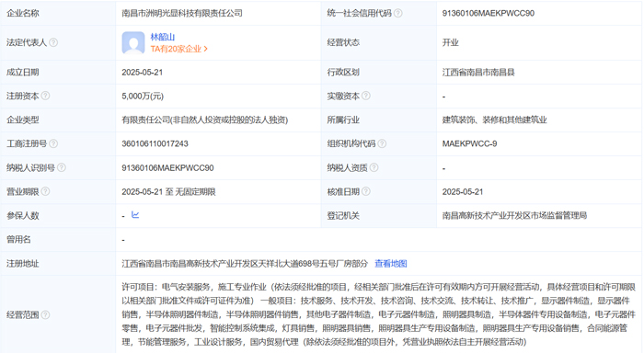Click help icon beside 统一社会信用代码
644x353 pixels.
click(x=398, y=13)
